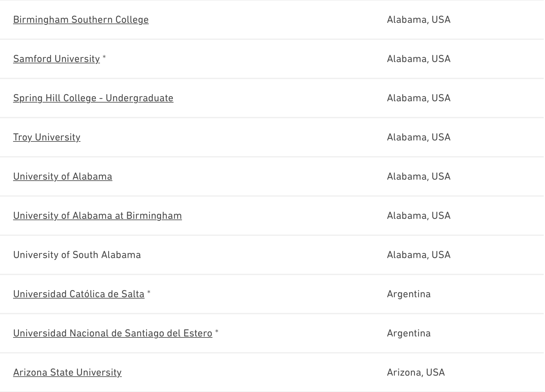Follow University of Alabama at Birmingham link

[97, 216]
